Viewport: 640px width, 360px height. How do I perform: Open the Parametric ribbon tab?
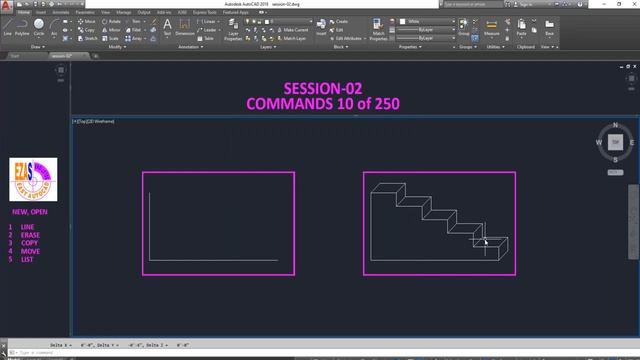coord(85,12)
